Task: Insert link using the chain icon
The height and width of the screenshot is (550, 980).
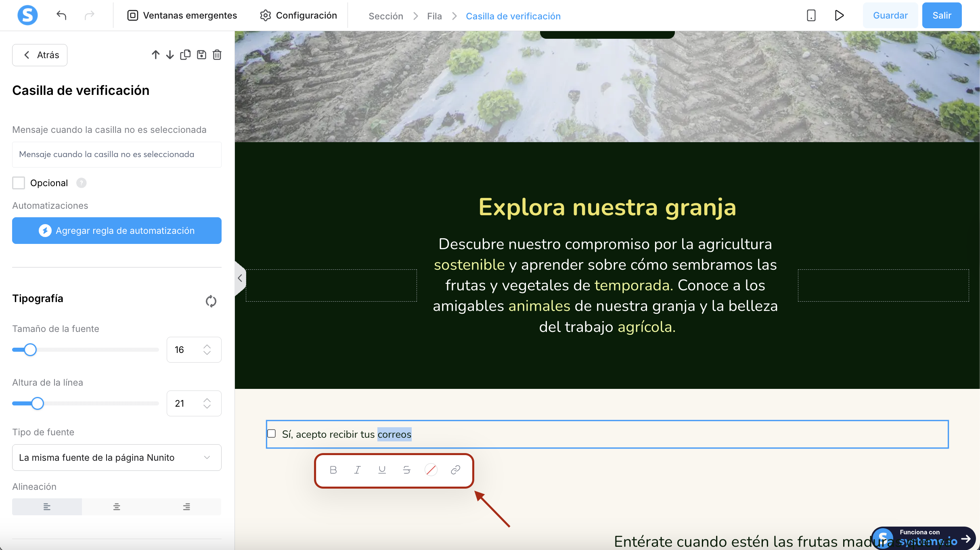Action: (x=456, y=470)
